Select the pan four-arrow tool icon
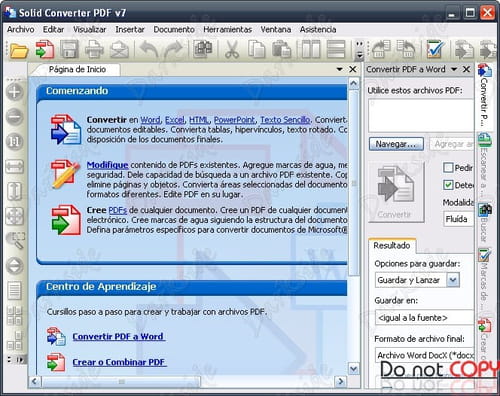 point(15,216)
